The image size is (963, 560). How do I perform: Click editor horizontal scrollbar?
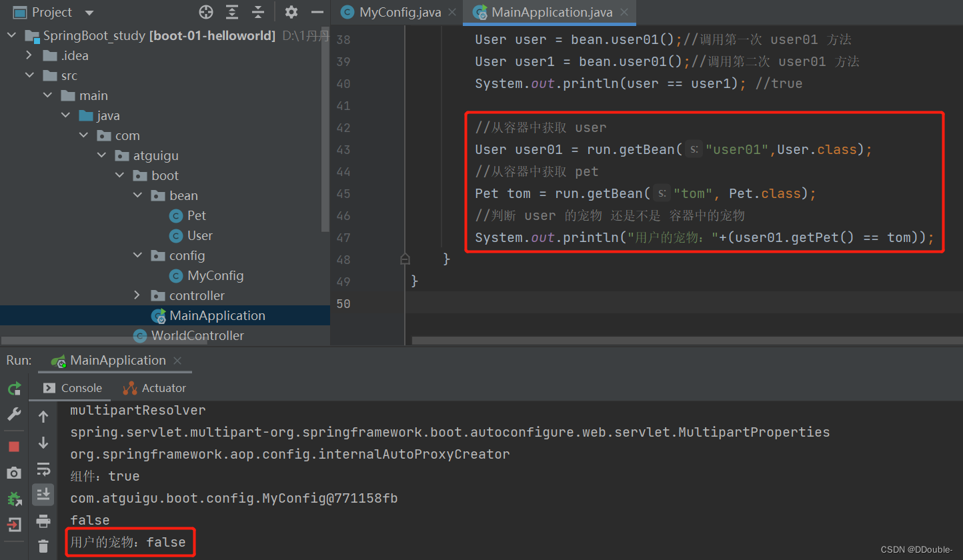pyautogui.click(x=687, y=340)
